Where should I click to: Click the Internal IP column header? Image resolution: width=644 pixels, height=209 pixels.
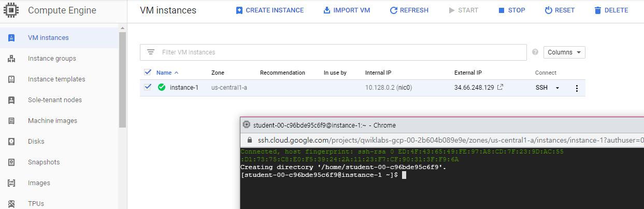378,73
